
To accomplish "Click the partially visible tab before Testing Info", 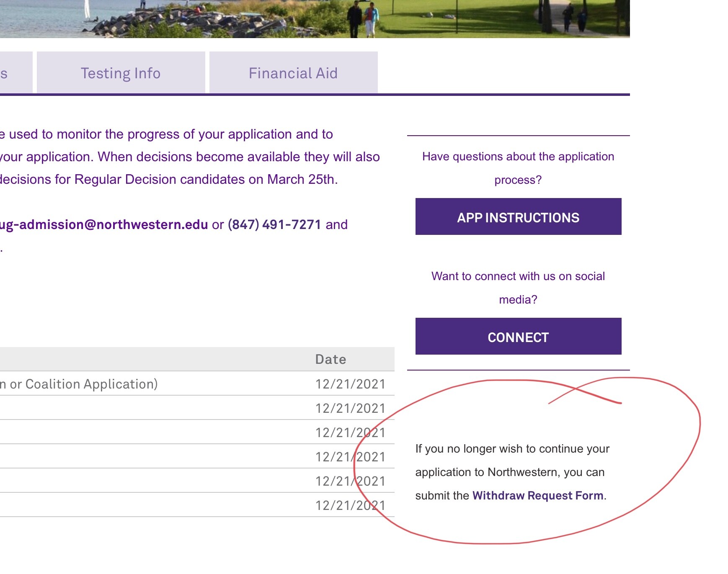I will tap(13, 73).
